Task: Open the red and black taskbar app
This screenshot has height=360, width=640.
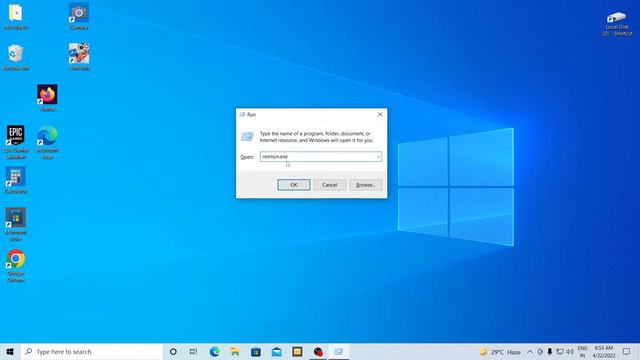Action: pos(318,351)
